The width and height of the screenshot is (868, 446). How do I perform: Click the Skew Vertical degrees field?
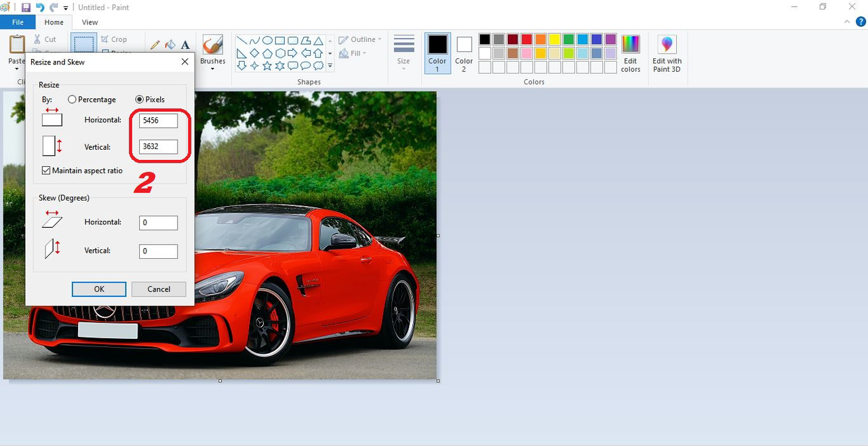(x=158, y=251)
